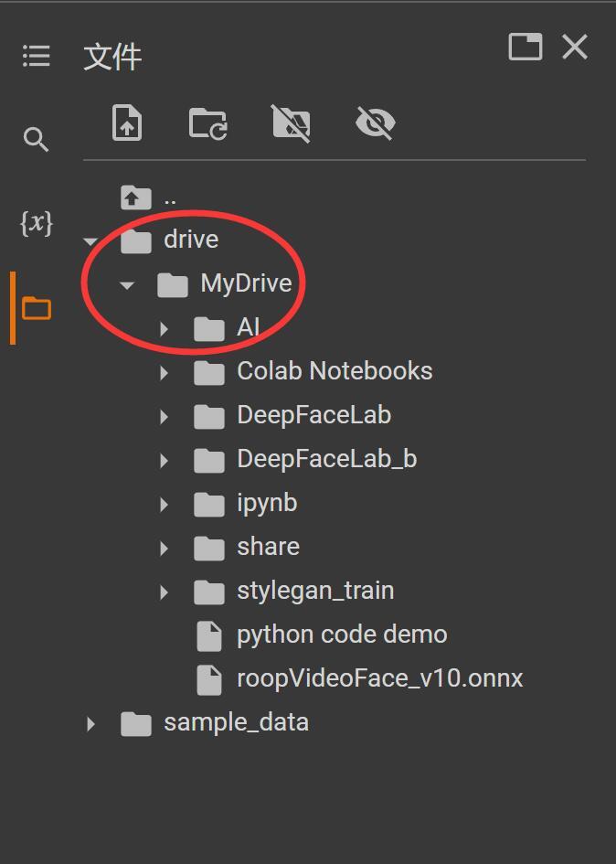616x864 pixels.
Task: Collapse the drive folder
Action: pyautogui.click(x=90, y=240)
